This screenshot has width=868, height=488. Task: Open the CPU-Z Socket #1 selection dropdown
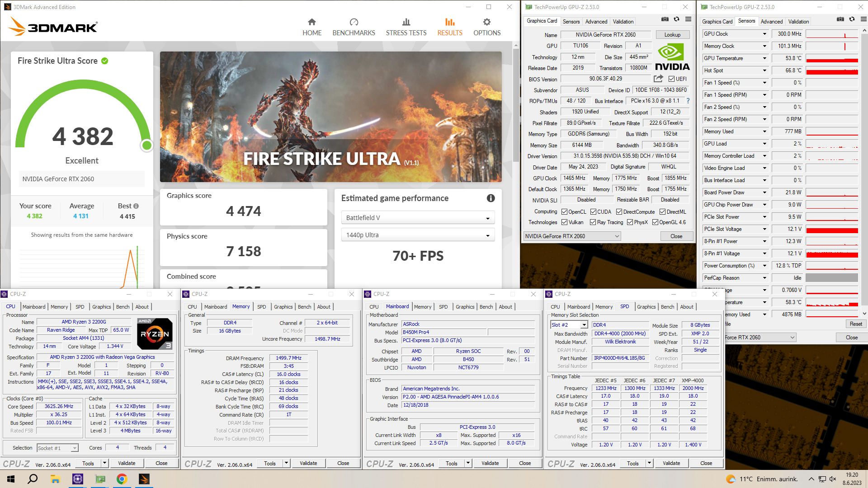[58, 448]
